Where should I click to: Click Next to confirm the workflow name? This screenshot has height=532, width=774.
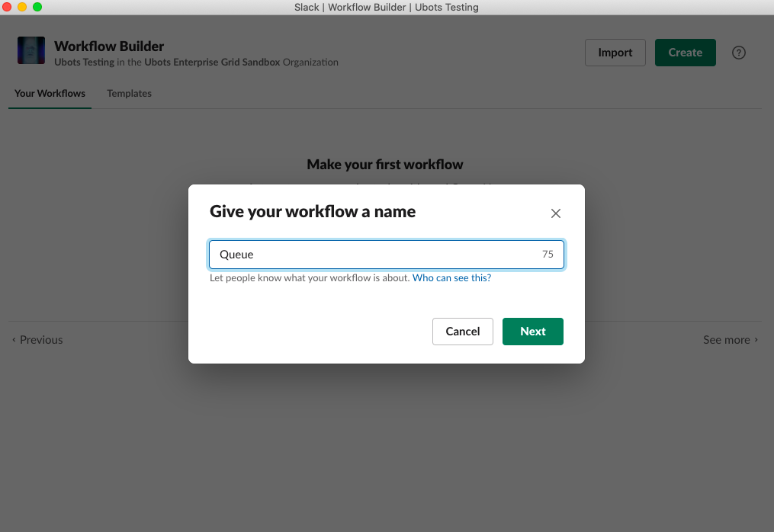click(532, 332)
